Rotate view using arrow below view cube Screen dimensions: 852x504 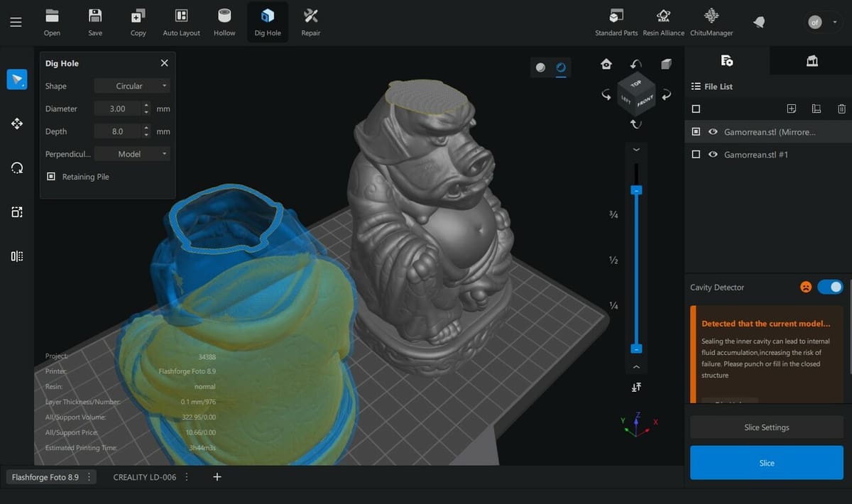[x=636, y=124]
